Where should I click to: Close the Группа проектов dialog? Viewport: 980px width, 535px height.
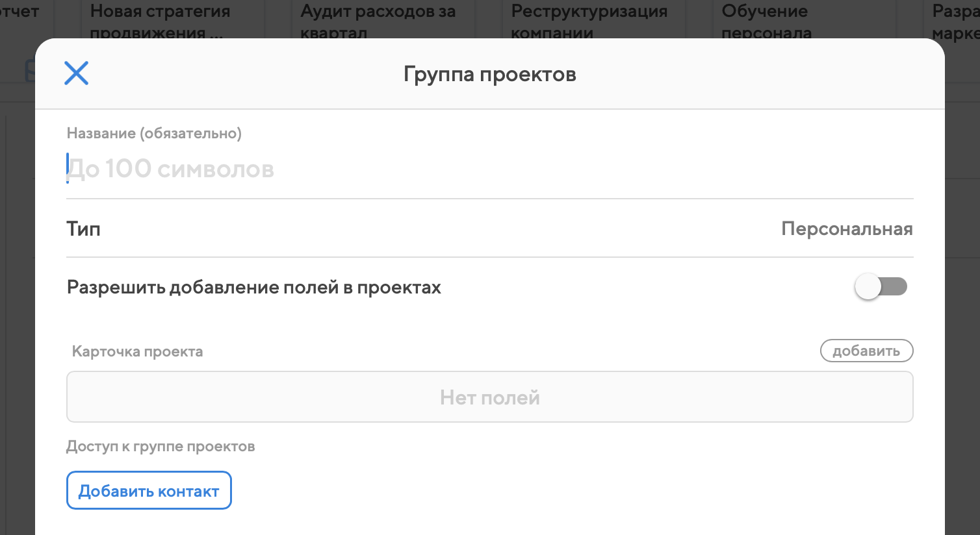tap(76, 73)
